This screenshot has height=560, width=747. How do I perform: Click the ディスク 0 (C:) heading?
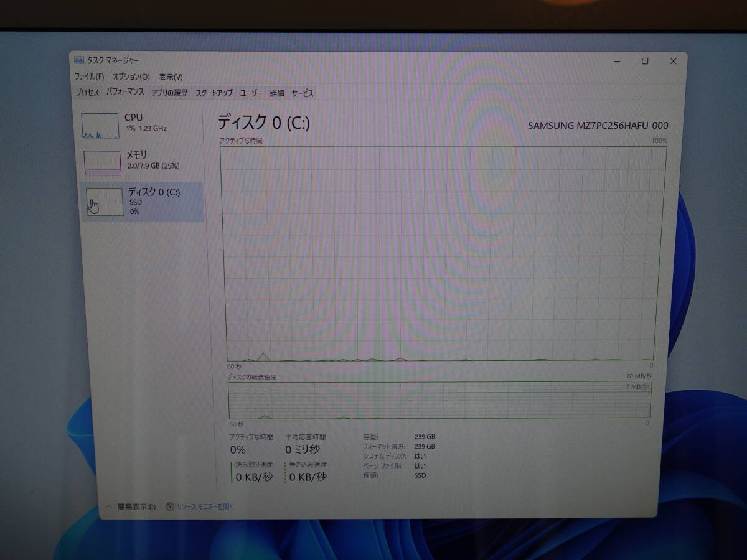(x=263, y=123)
